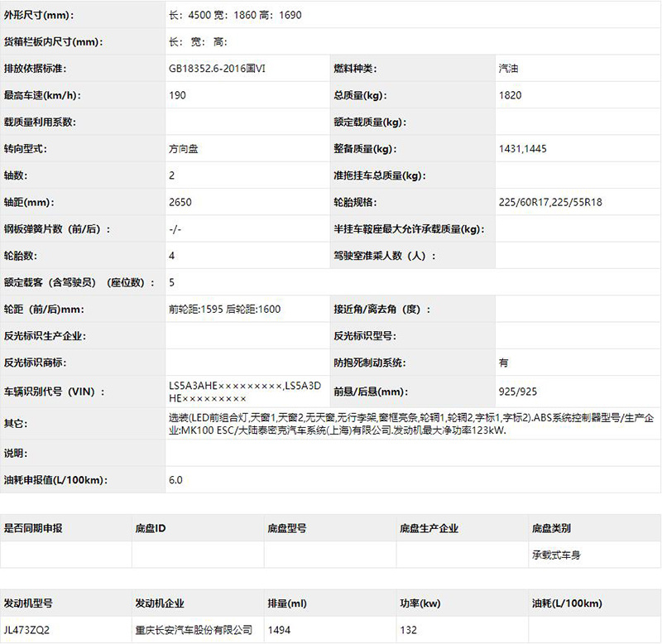The height and width of the screenshot is (644, 662).
Task: Click the 防抱死制动系统 value 有
Action: pos(503,363)
